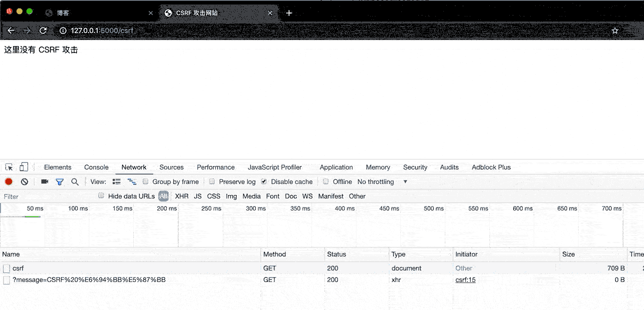Select the csrf document request row
This screenshot has width=644, height=310.
pyautogui.click(x=322, y=268)
